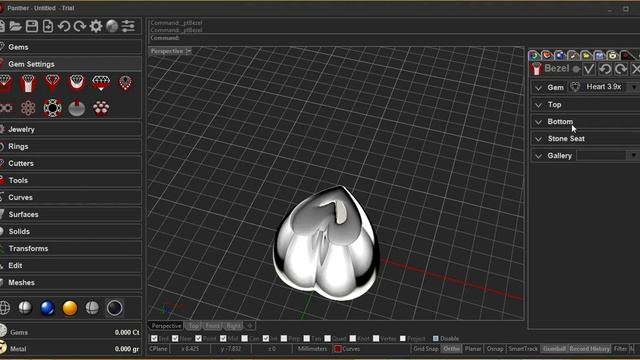Select the gold material sphere swatch
Viewport: 640px width, 360px height.
pyautogui.click(x=70, y=308)
